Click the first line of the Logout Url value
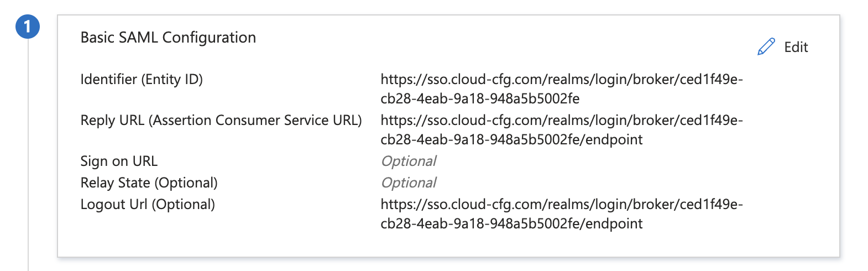 (562, 205)
